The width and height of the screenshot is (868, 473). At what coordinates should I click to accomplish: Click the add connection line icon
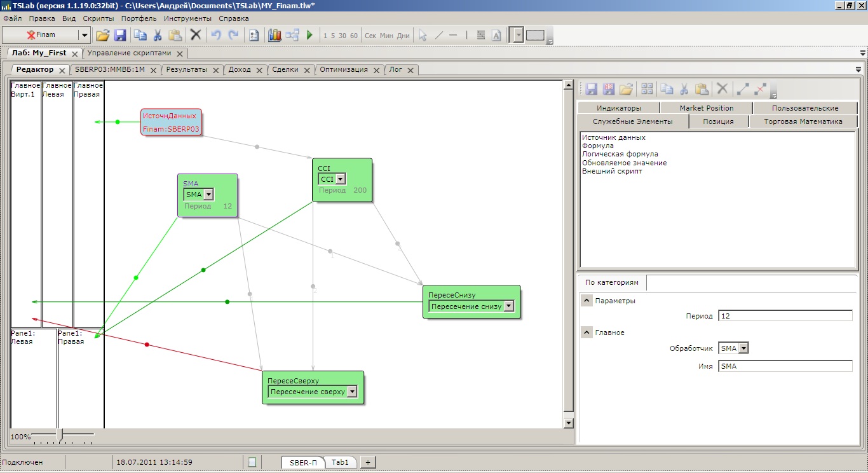point(742,89)
